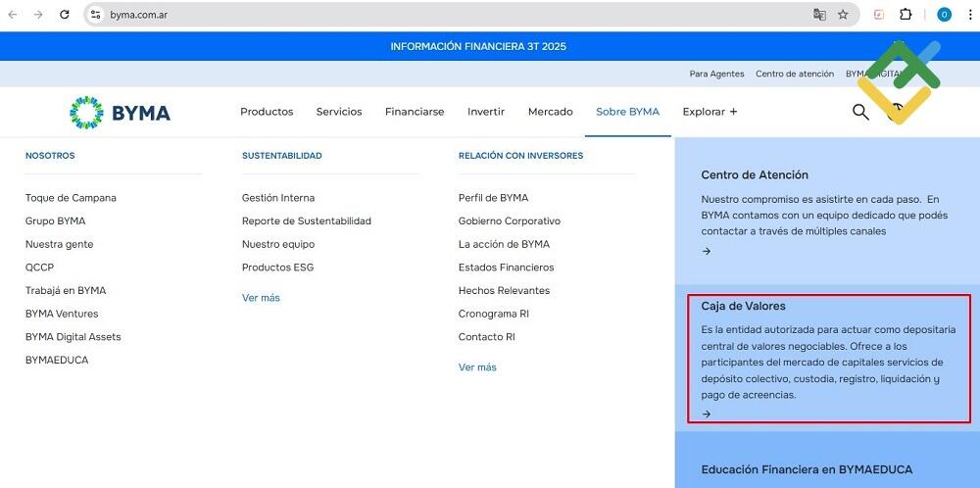Open Reporte de Sustentabilidad
This screenshot has width=980, height=488.
306,221
